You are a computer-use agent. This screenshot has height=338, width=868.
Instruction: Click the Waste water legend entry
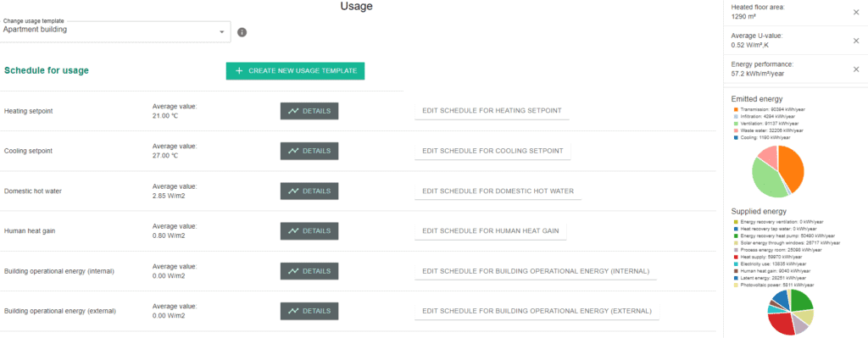click(767, 130)
